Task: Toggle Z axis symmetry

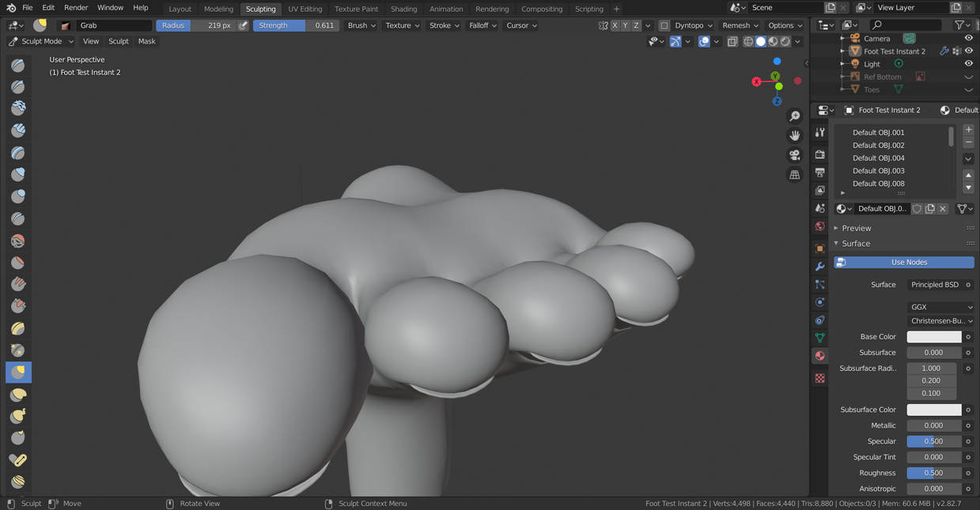Action: pos(636,25)
